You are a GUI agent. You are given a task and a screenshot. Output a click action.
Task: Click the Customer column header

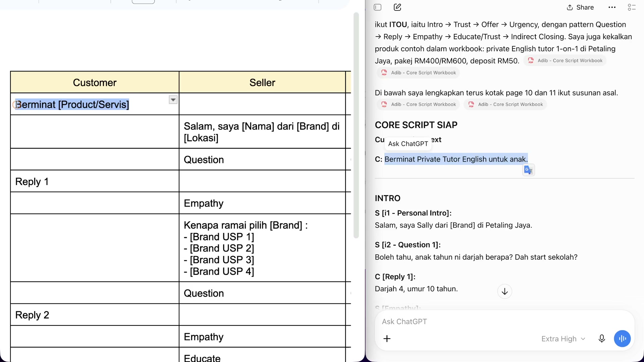(x=95, y=82)
